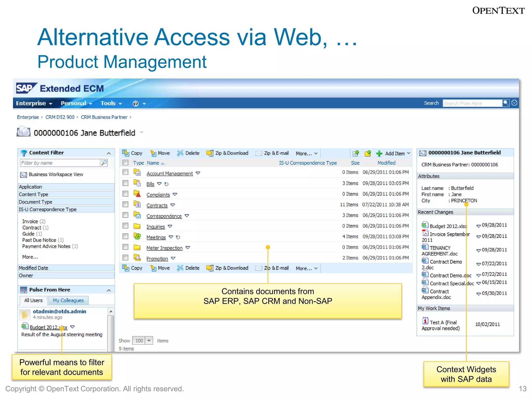Viewport: 532px width, 399px height.
Task: Click the Search From Here input field
Action: [x=472, y=103]
